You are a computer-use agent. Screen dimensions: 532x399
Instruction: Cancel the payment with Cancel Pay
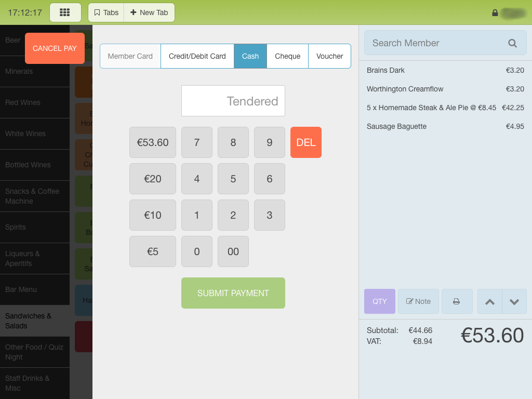coord(55,48)
